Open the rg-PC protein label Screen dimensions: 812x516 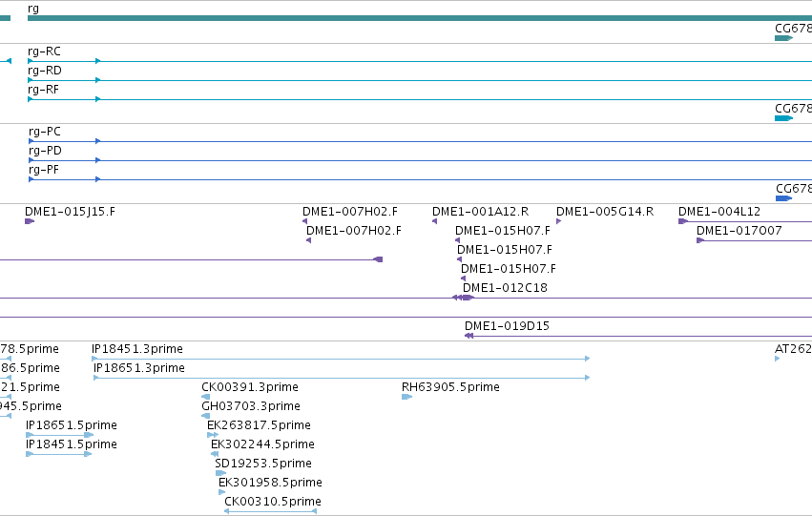[45, 132]
